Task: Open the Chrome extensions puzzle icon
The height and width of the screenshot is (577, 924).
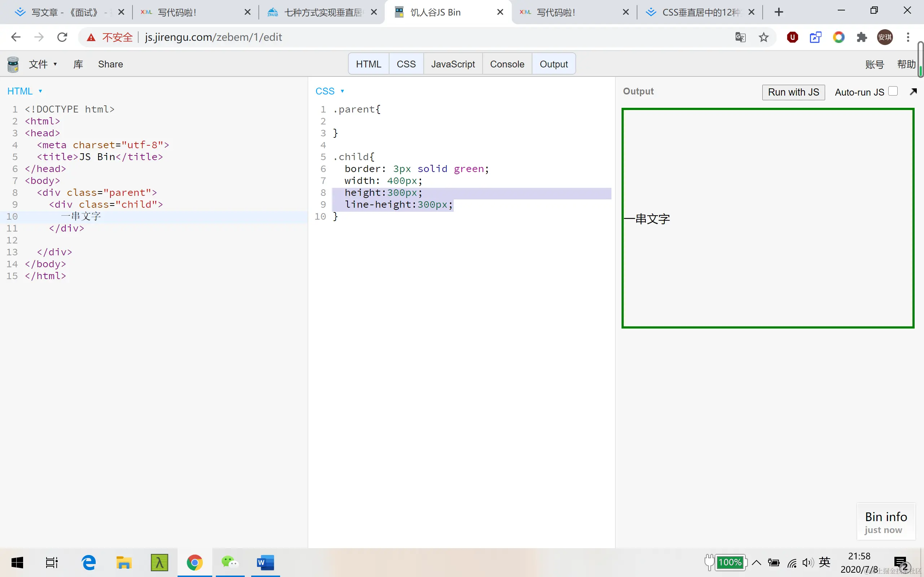Action: tap(862, 37)
